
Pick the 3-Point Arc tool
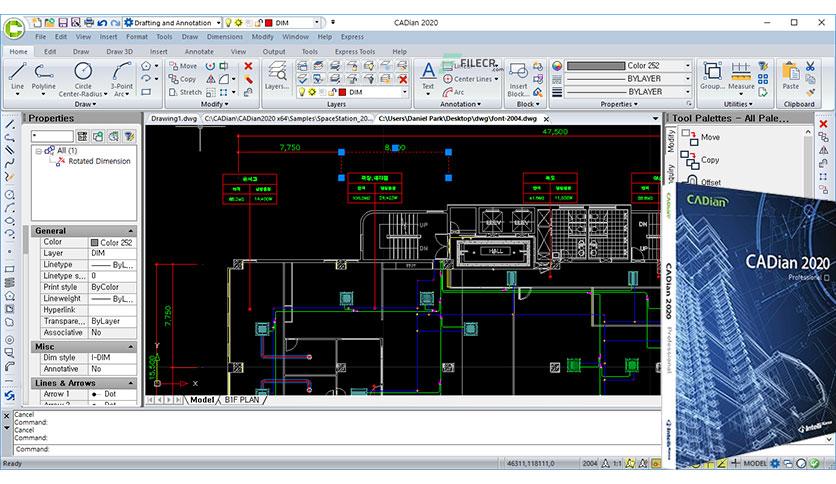tap(122, 79)
